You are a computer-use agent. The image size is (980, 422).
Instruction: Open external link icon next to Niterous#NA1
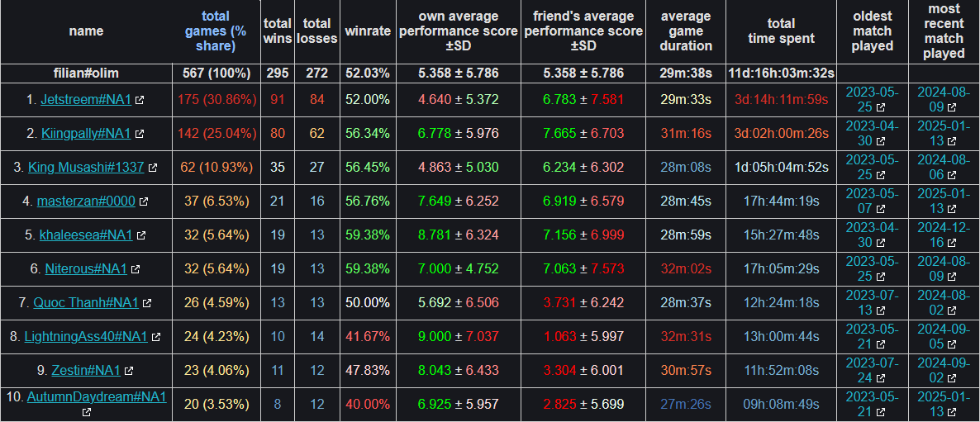[136, 269]
